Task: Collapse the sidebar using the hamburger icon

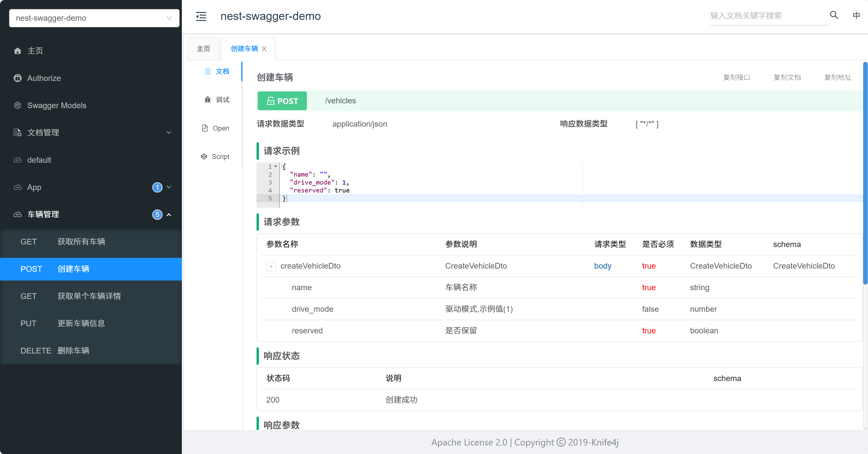Action: (x=201, y=16)
